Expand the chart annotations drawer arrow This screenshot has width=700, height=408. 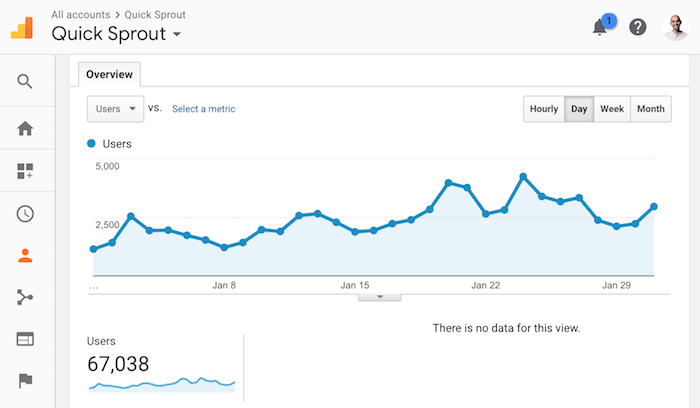click(379, 297)
